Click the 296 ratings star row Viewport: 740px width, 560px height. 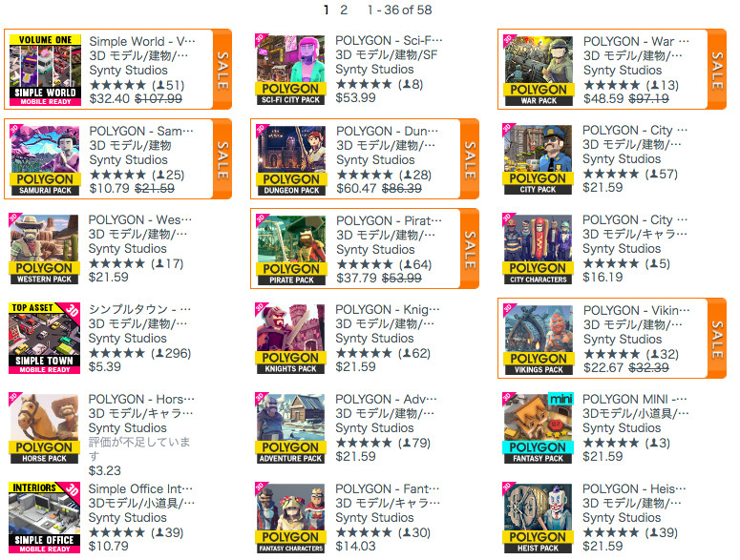coord(139,353)
